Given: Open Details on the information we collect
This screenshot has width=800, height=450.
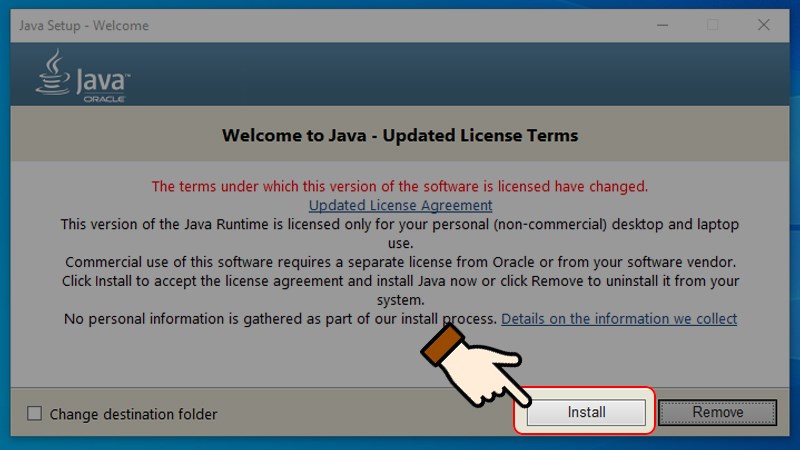Looking at the screenshot, I should coord(619,319).
